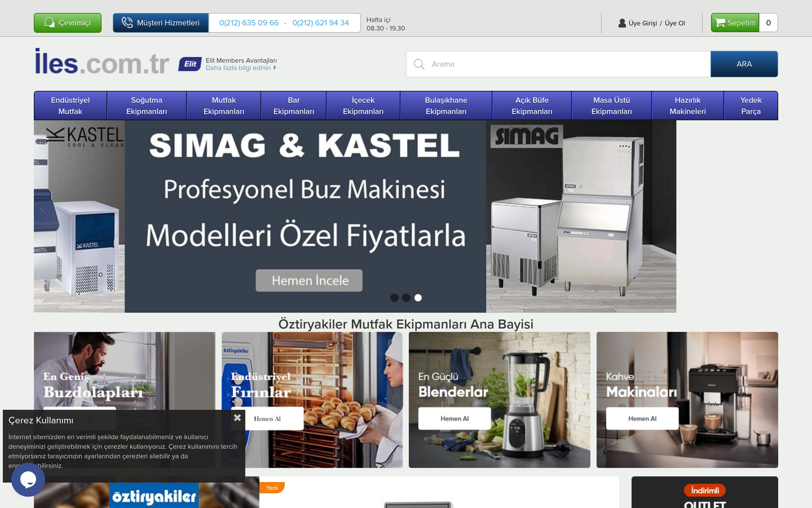This screenshot has width=812, height=508.
Task: Open the chat bubble widget
Action: [28, 479]
